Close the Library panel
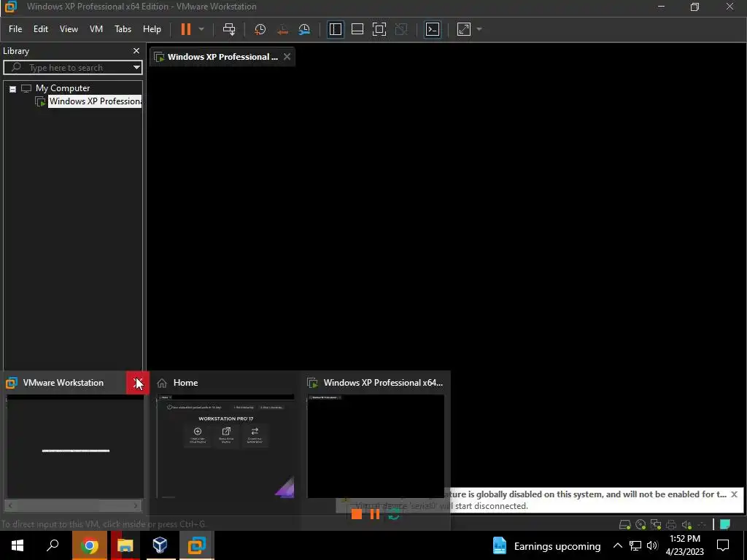The width and height of the screenshot is (747, 560). [136, 50]
